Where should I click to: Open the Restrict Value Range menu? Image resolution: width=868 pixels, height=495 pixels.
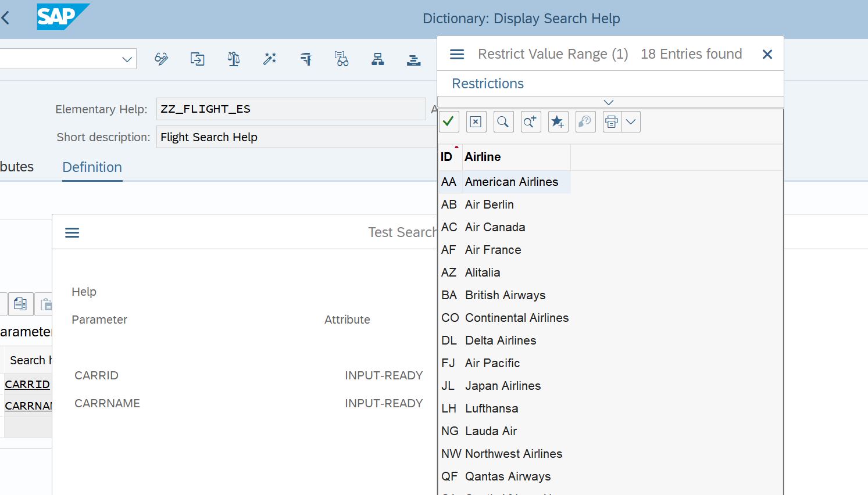pyautogui.click(x=456, y=53)
